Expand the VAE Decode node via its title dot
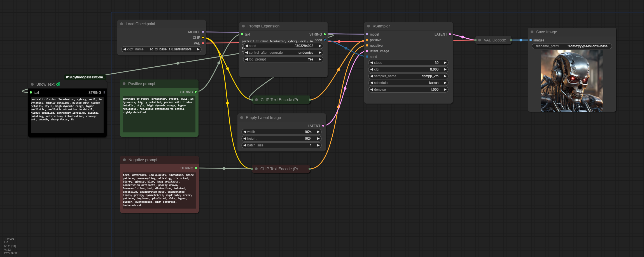Viewport: 644px width, 257px height. point(480,40)
